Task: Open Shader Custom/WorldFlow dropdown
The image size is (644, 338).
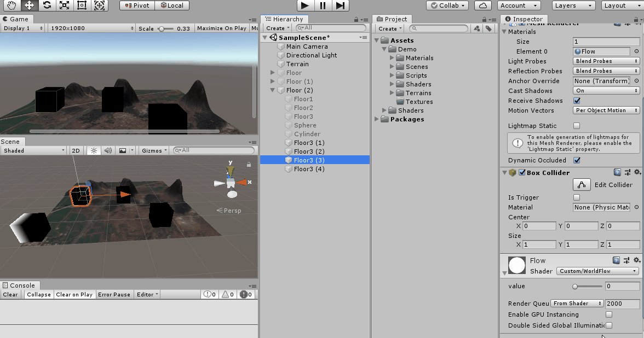Action: point(598,271)
